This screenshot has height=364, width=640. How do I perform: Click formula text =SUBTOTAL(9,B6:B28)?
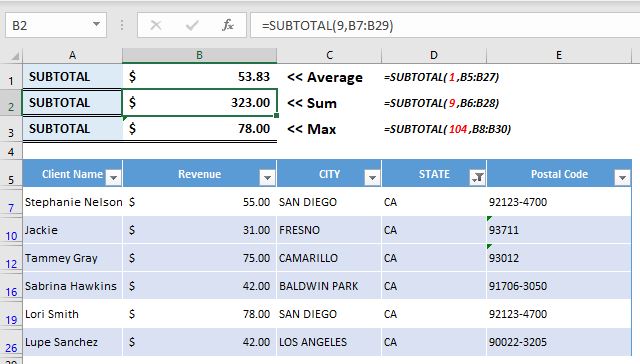click(442, 103)
